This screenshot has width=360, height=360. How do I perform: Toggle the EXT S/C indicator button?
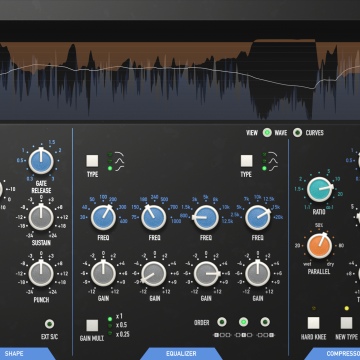(49, 324)
